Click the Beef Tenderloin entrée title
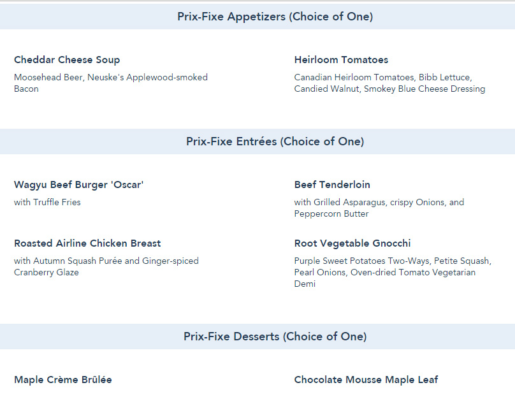Screen dimensions: 515x420 [332, 185]
